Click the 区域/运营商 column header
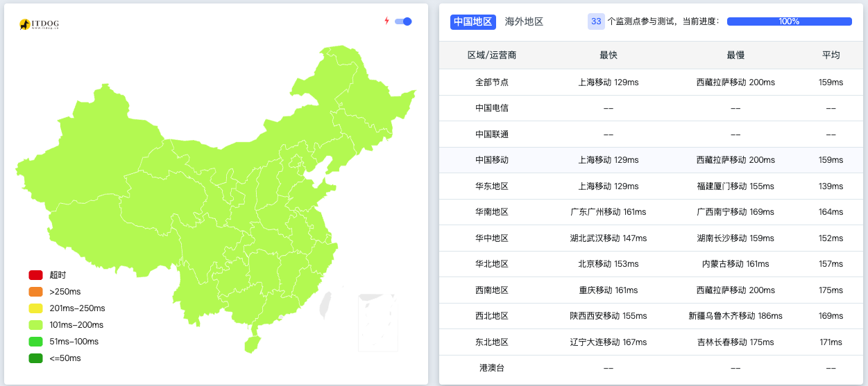The image size is (868, 386). click(x=492, y=55)
